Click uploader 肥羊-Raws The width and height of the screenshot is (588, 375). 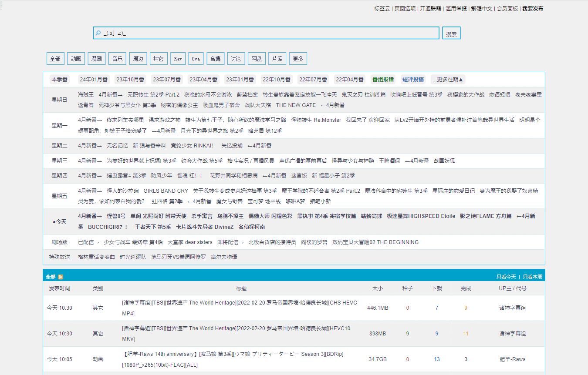pos(512,359)
